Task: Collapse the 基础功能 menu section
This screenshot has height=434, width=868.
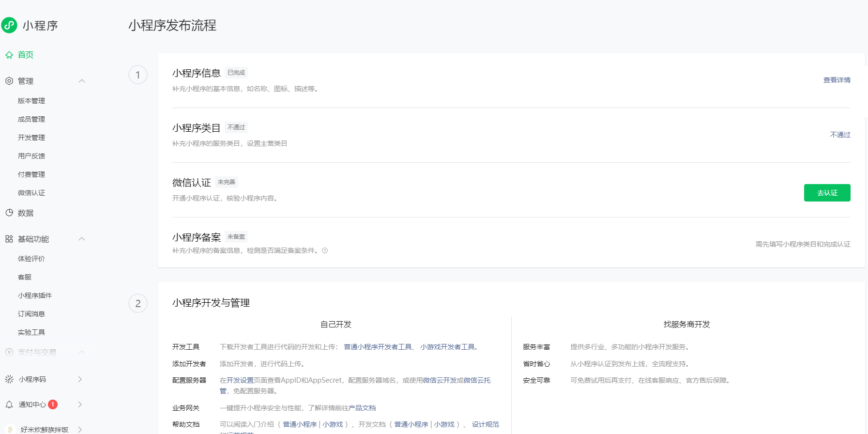Action: pyautogui.click(x=82, y=239)
